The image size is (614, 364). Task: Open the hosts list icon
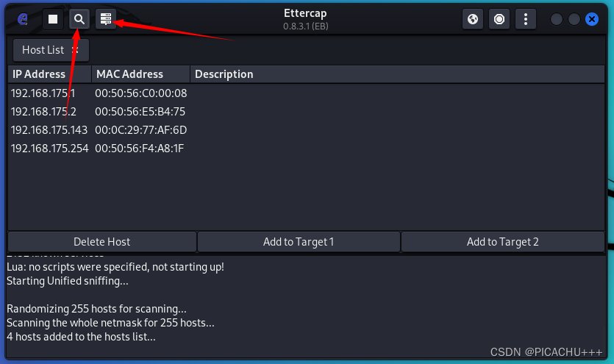(x=106, y=19)
